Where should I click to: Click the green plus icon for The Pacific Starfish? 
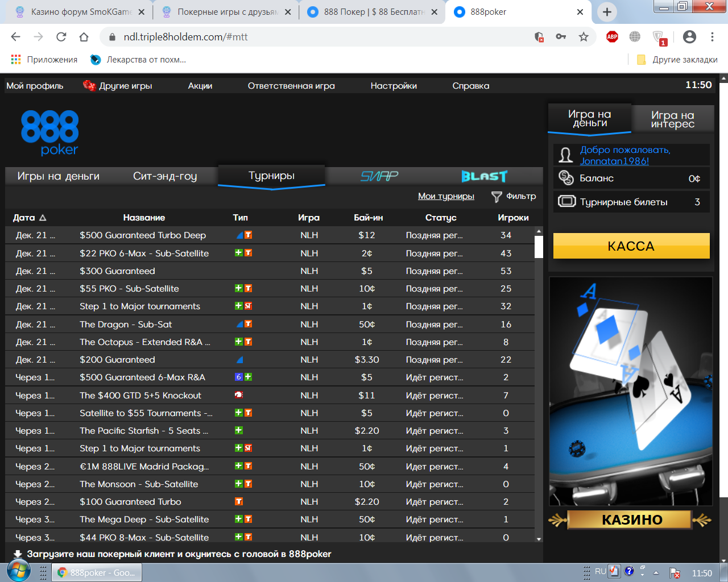(239, 431)
